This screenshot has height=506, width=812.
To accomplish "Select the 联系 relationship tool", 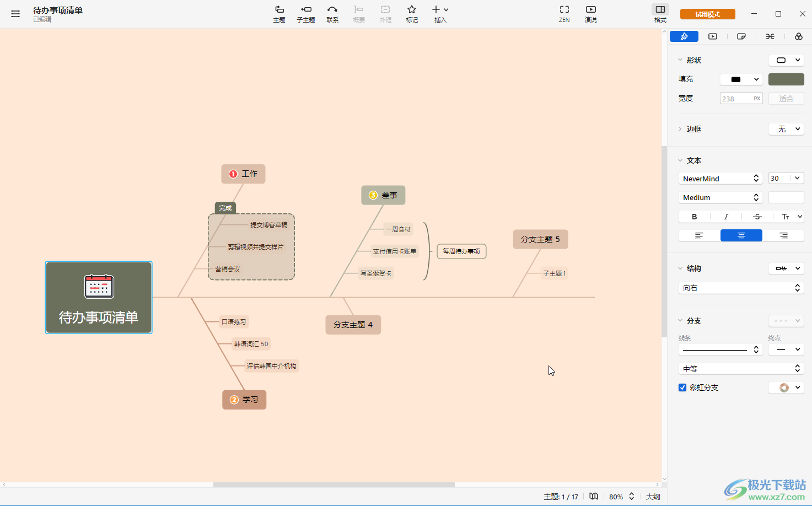I will [x=332, y=14].
